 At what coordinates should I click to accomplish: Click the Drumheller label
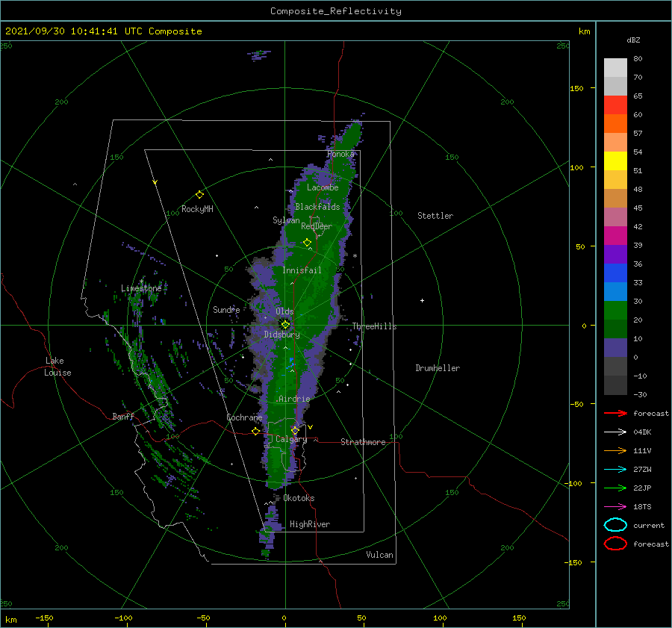[438, 368]
